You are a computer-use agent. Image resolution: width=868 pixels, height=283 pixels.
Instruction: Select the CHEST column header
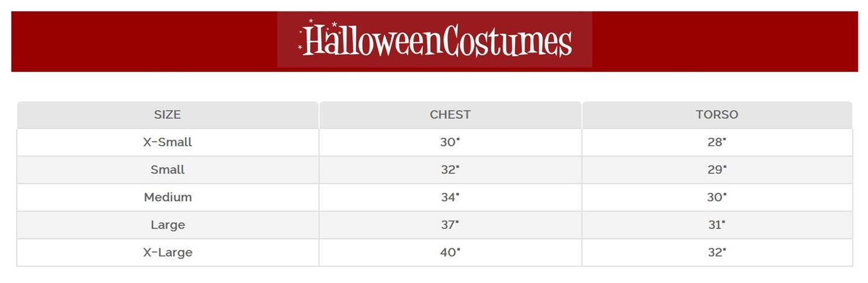450,114
